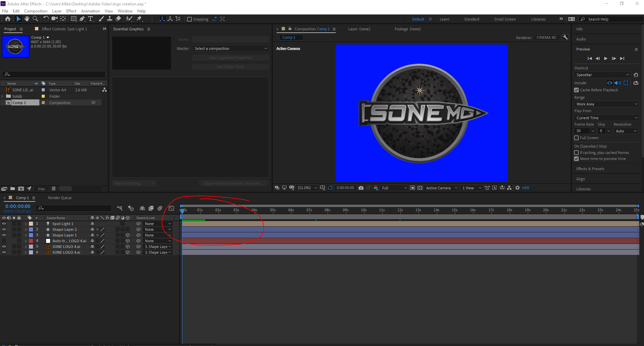Toggle include video in preview
Image resolution: width=644 pixels, height=346 pixels.
(x=610, y=83)
